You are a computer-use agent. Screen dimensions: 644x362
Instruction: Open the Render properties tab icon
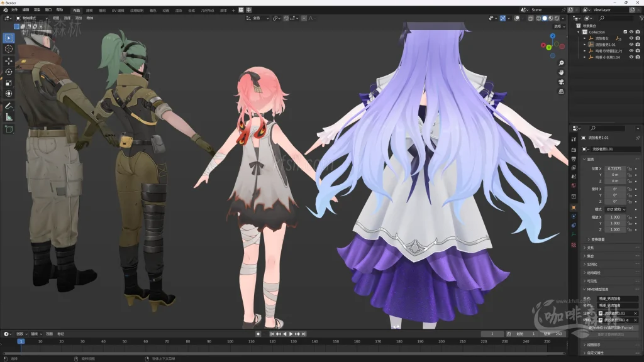(x=574, y=150)
